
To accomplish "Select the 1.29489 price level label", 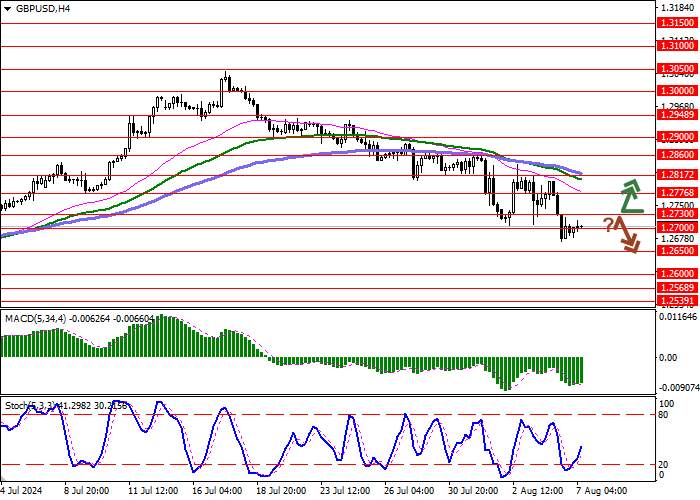I will (678, 115).
